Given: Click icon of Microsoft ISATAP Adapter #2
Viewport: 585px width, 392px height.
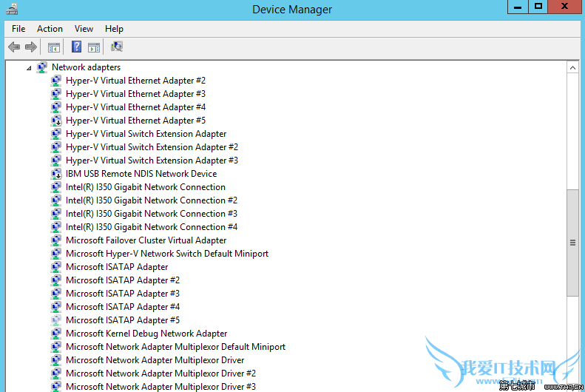Looking at the screenshot, I should [x=56, y=280].
